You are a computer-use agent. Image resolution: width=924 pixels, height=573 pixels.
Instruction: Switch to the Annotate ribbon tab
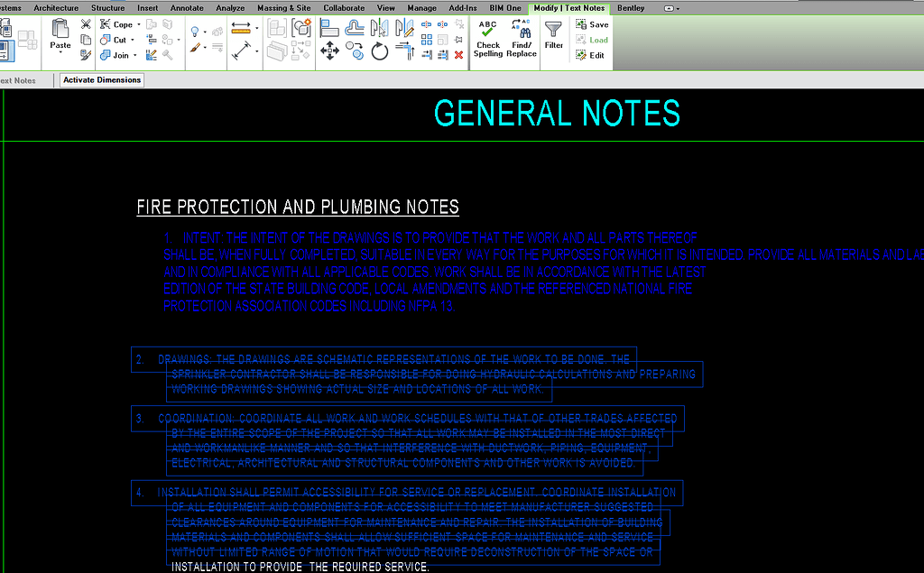pyautogui.click(x=186, y=8)
